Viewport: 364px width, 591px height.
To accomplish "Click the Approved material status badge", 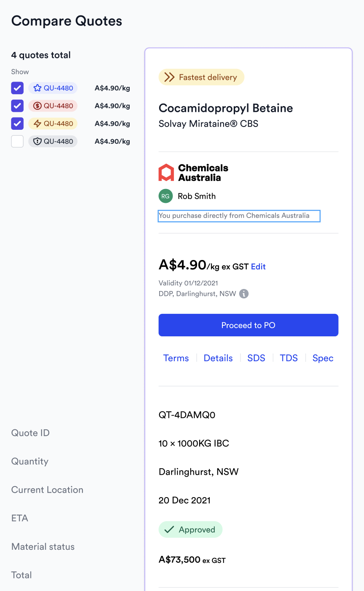I will click(x=191, y=529).
